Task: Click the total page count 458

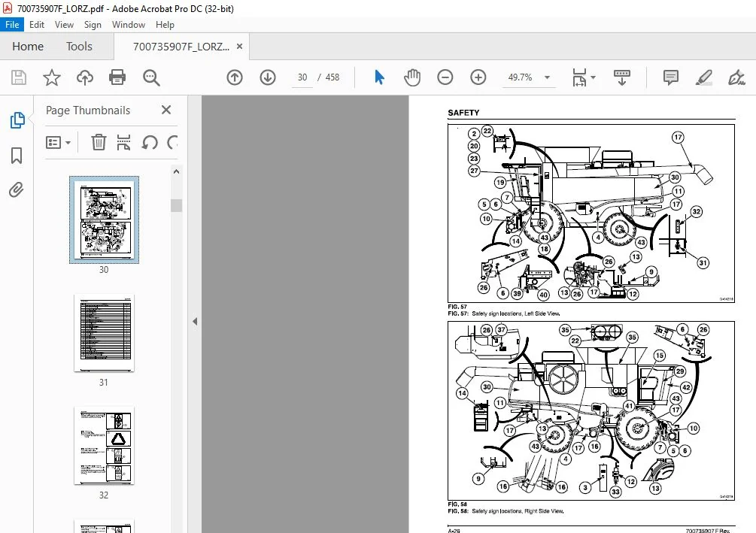Action: 332,77
